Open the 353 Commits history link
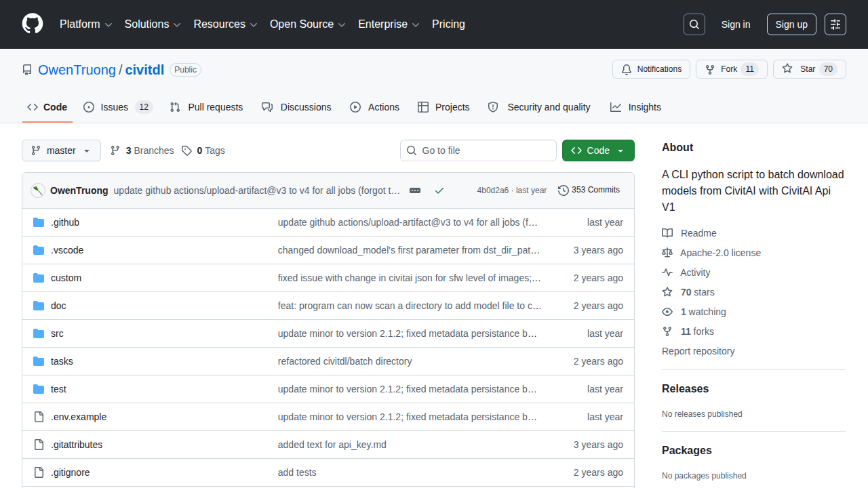The width and height of the screenshot is (868, 488). click(589, 190)
